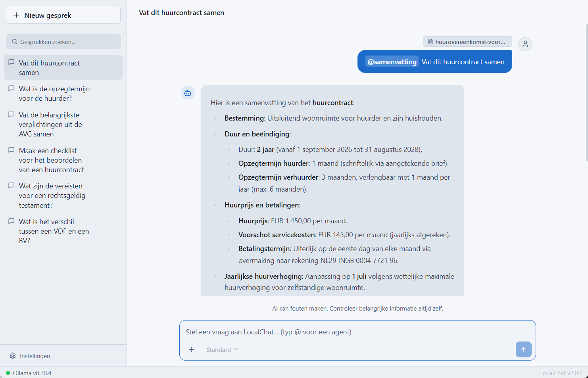Click chat bubble icon beside AVG conversation
Image resolution: width=588 pixels, height=378 pixels.
point(12,115)
